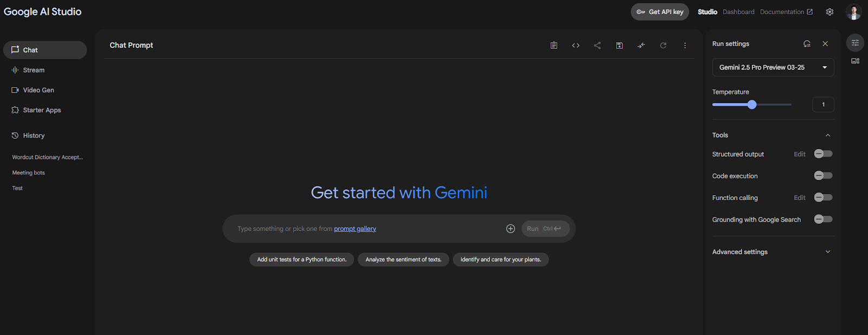Switch to the Studio tab
The height and width of the screenshot is (335, 868).
point(707,12)
